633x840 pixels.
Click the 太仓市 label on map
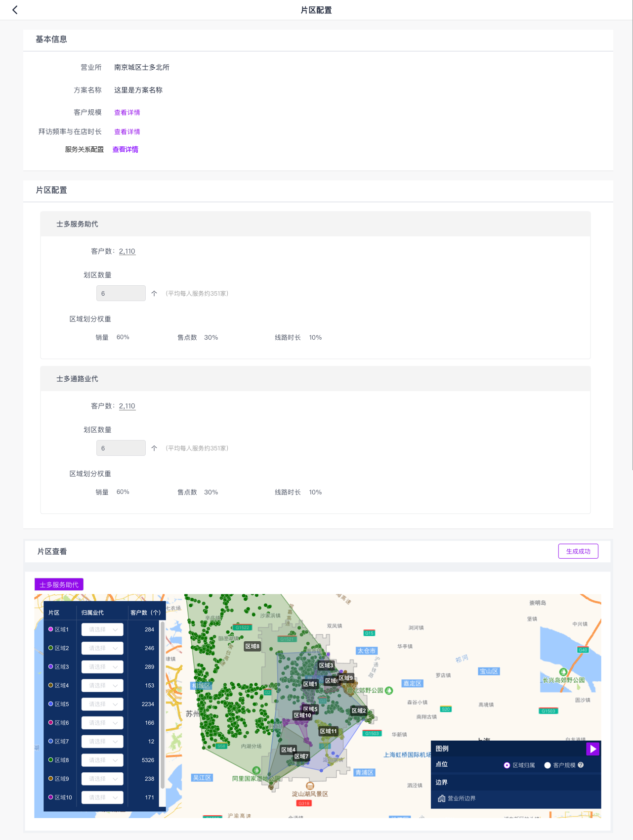(367, 651)
